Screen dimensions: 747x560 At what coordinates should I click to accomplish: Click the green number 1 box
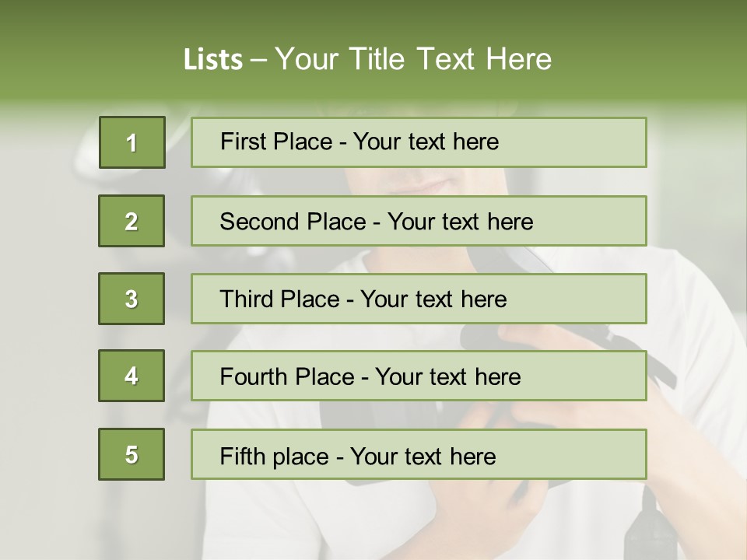[x=132, y=142]
